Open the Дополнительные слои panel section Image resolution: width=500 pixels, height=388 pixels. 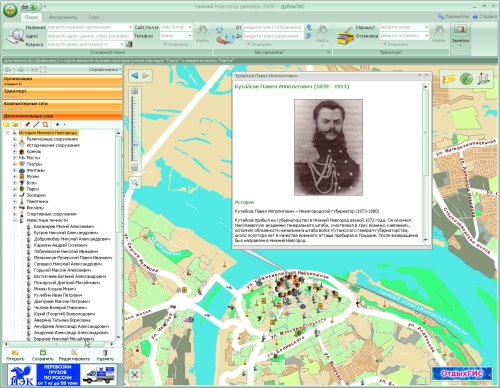pos(62,116)
